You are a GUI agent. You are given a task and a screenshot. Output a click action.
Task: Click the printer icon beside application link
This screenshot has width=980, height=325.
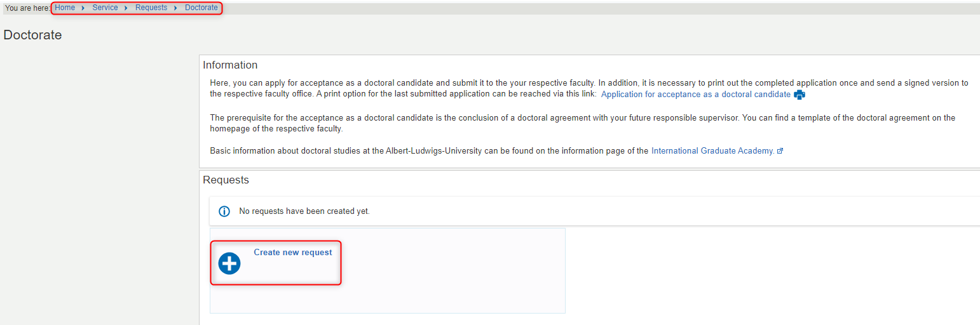click(800, 95)
